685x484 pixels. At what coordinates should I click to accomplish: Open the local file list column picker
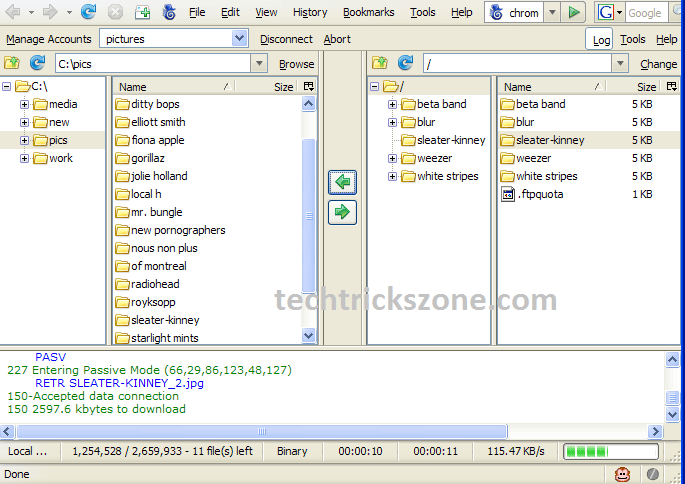(308, 87)
